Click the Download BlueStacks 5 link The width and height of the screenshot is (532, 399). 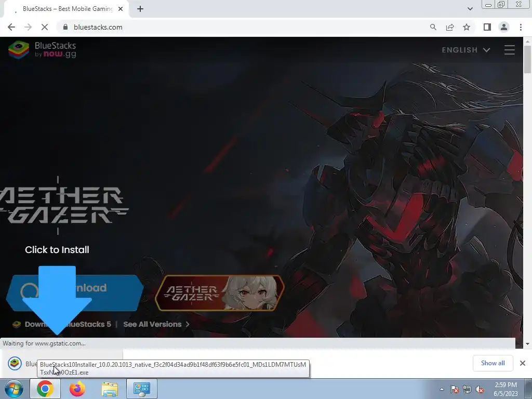click(x=62, y=324)
